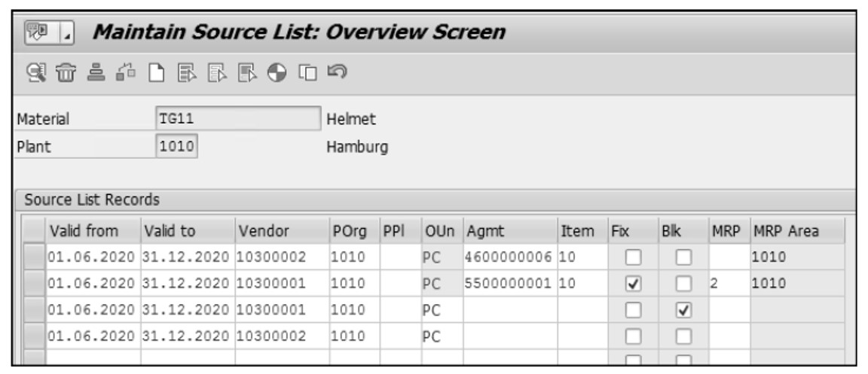Click the MRP column header

point(729,231)
